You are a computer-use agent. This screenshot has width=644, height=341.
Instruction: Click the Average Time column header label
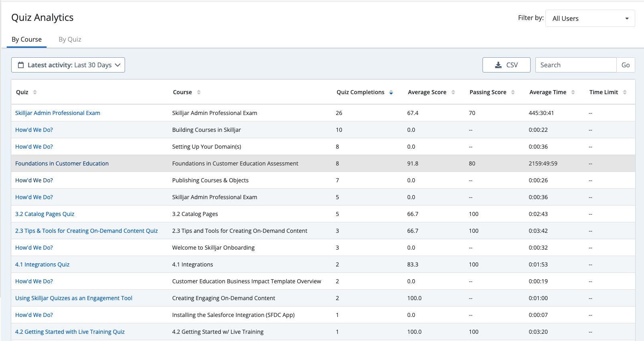click(x=548, y=92)
